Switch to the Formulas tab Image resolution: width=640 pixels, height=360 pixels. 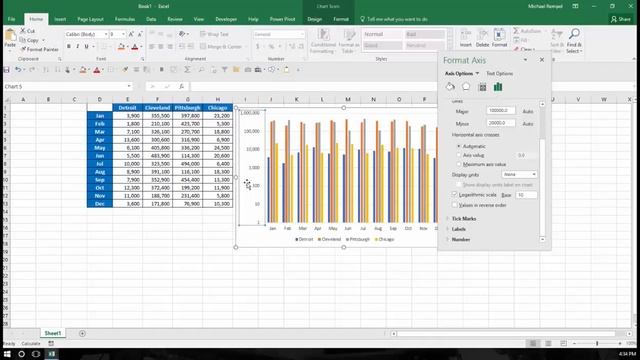point(125,19)
